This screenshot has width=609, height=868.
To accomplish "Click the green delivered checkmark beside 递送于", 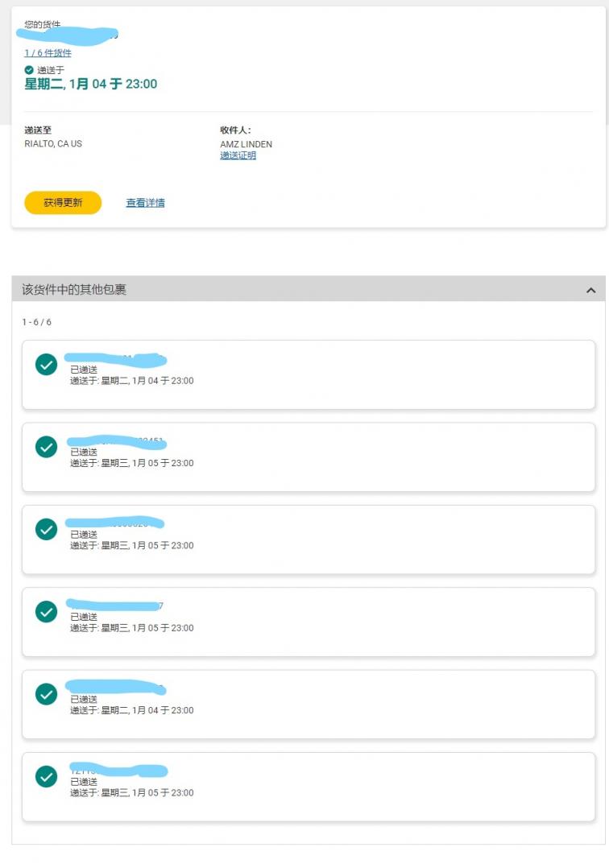I will 29,70.
